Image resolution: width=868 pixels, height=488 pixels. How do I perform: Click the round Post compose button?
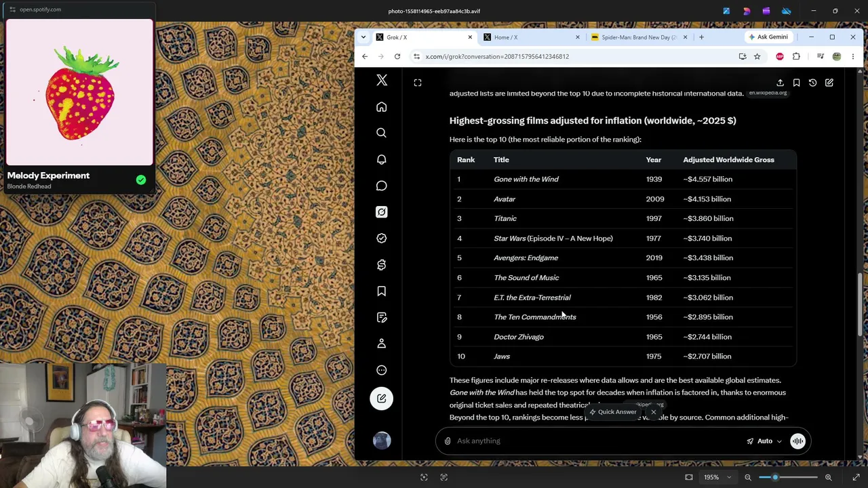[x=382, y=399]
